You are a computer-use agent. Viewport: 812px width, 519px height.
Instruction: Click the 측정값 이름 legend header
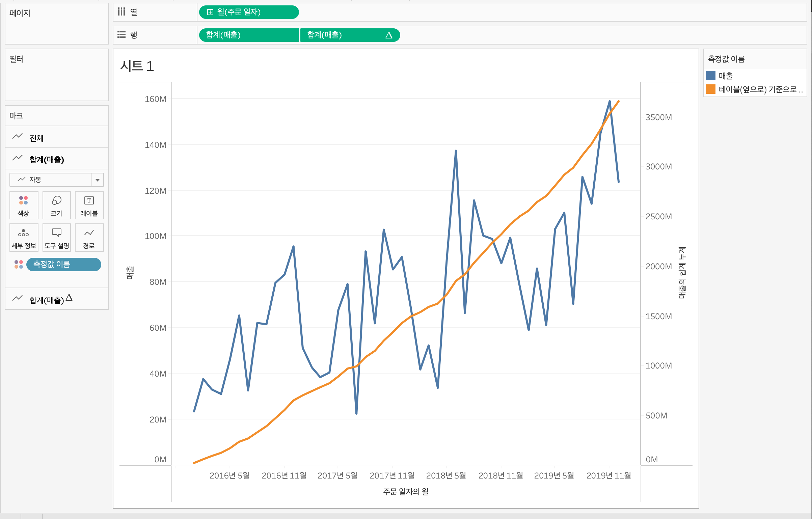(x=726, y=59)
